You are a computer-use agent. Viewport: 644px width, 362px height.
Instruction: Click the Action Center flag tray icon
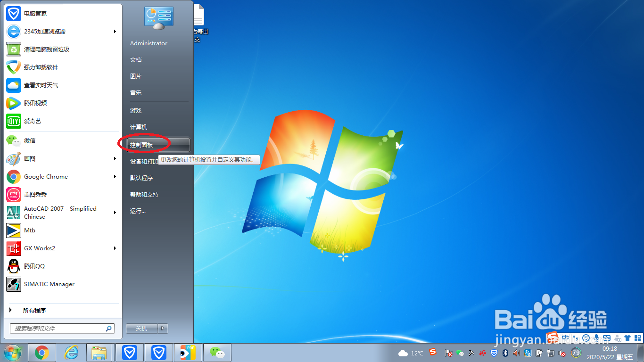tap(448, 353)
